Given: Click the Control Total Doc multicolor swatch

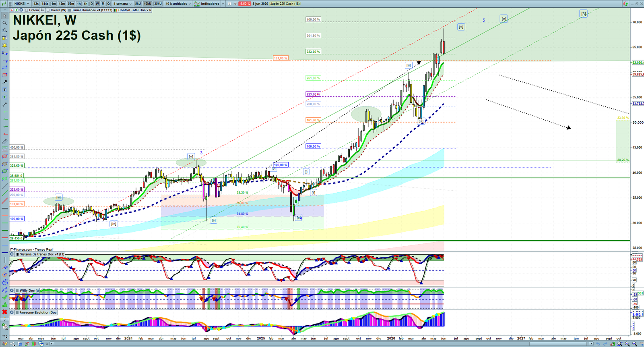Looking at the screenshot, I should coord(116,10).
